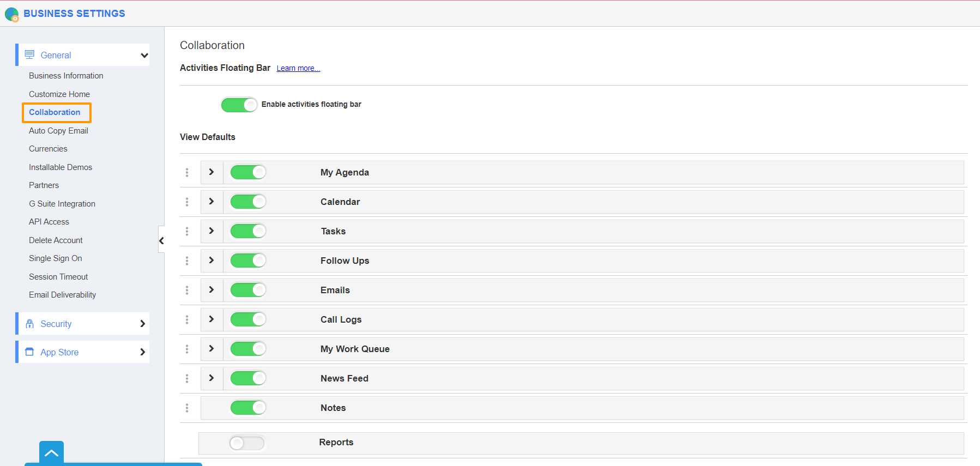Go to Email Deliverability settings
This screenshot has height=466, width=980.
click(x=62, y=295)
